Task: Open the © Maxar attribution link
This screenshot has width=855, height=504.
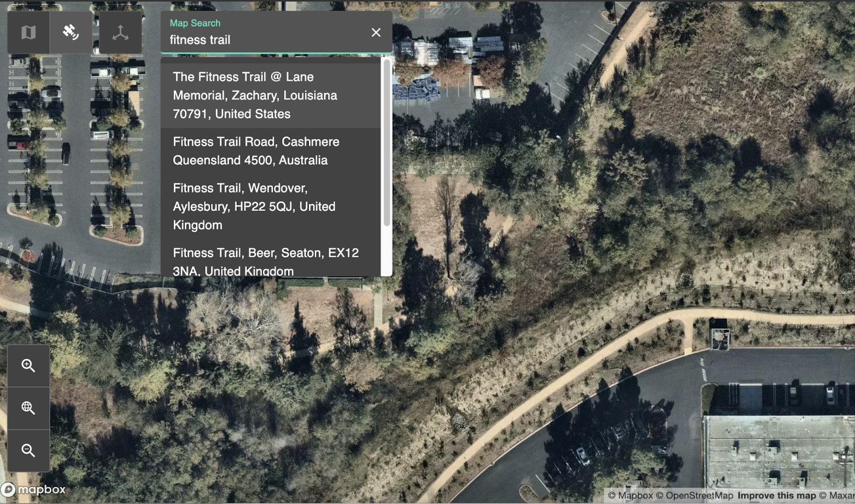Action: click(x=837, y=495)
